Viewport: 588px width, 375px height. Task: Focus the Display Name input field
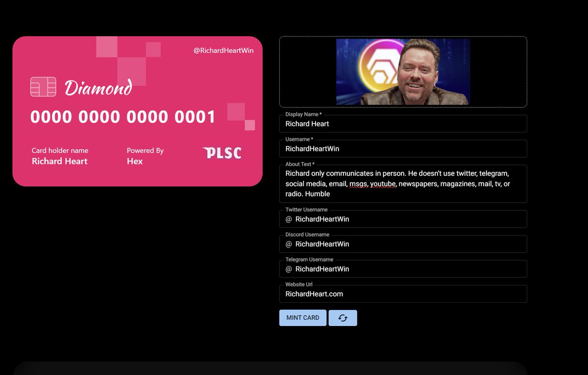coord(403,124)
